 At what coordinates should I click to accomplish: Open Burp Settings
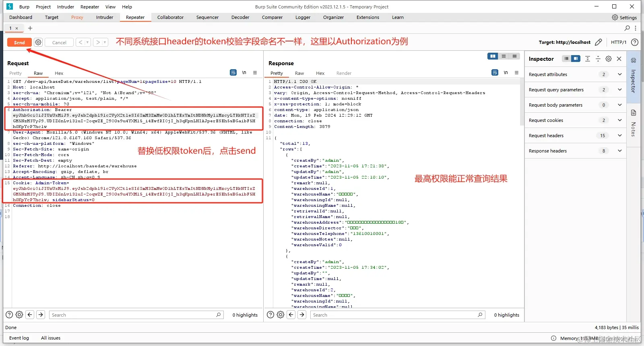pos(624,17)
